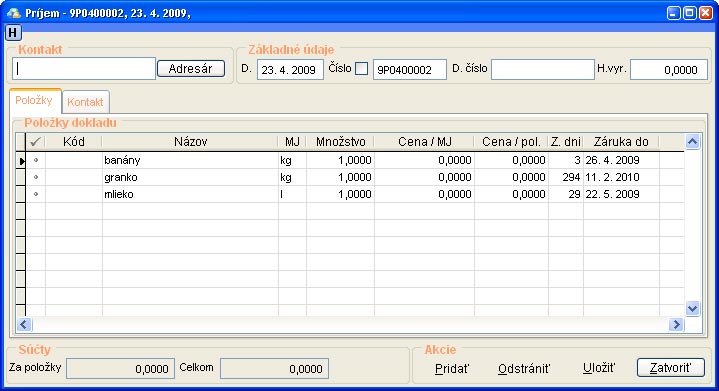Click the Pridať action button
Viewport: 719px width, 391px height.
pos(452,368)
